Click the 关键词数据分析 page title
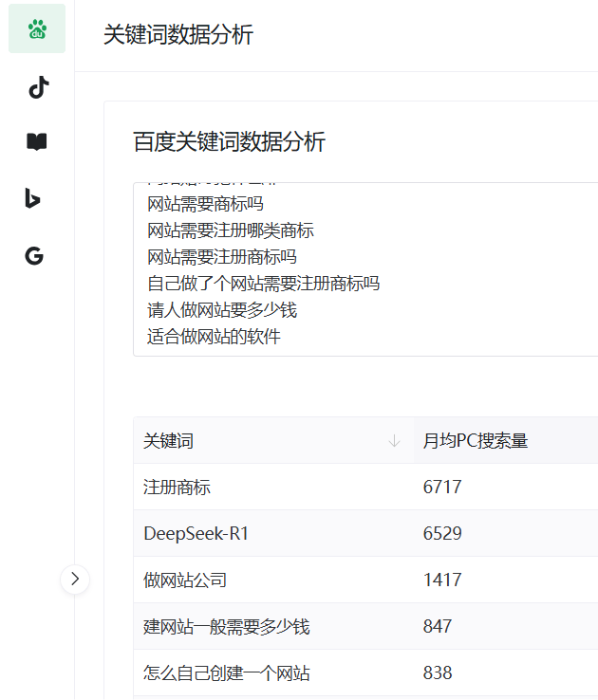The height and width of the screenshot is (700, 598). (x=178, y=35)
